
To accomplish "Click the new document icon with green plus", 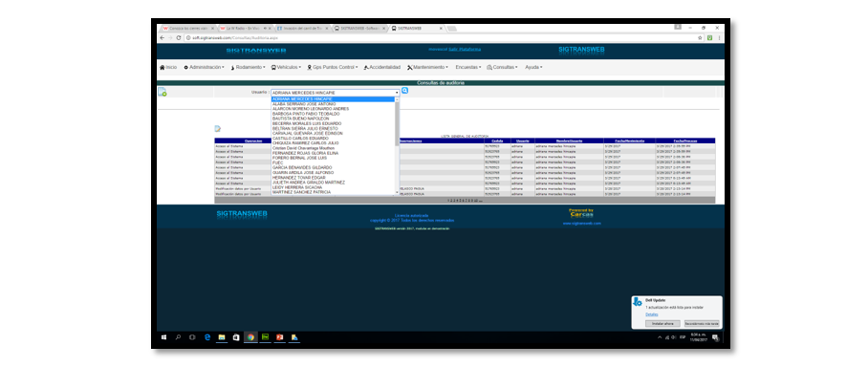I will (x=163, y=92).
